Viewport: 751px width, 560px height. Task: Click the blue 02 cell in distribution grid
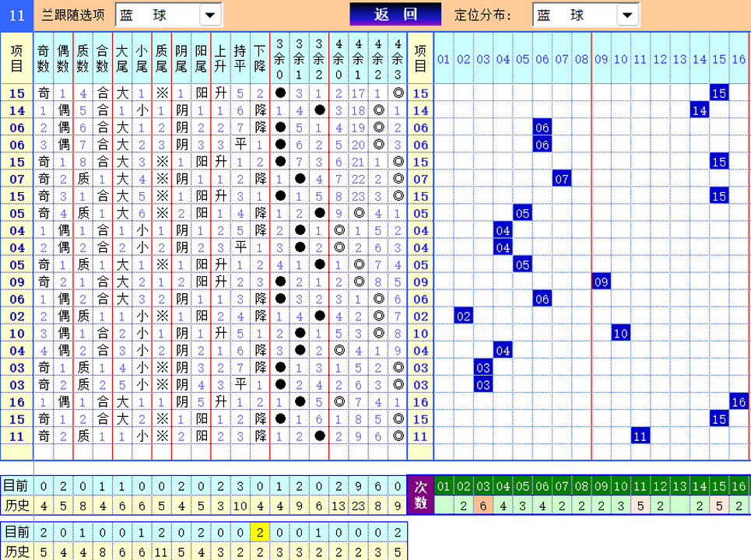[x=463, y=317]
